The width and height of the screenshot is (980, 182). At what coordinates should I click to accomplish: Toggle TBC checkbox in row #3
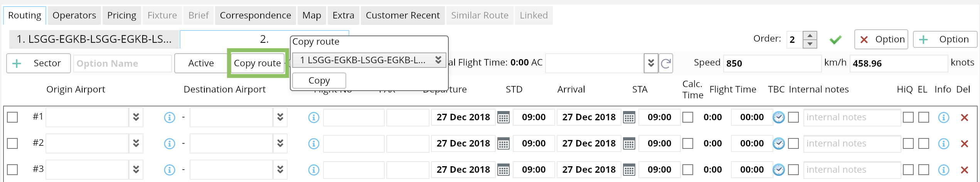coord(793,170)
